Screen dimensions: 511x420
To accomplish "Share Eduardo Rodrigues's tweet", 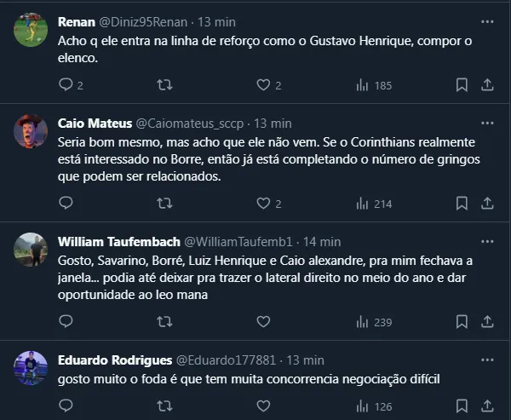I will click(488, 406).
